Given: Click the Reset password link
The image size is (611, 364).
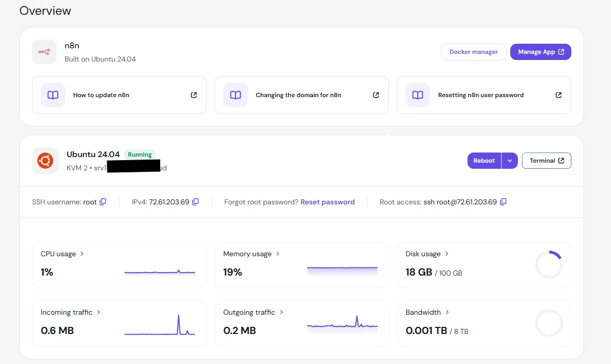Looking at the screenshot, I should point(328,202).
